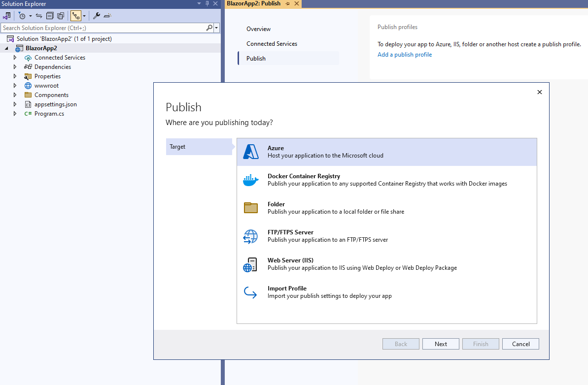Switch to the BlazorApp2: Publish tab

click(254, 3)
